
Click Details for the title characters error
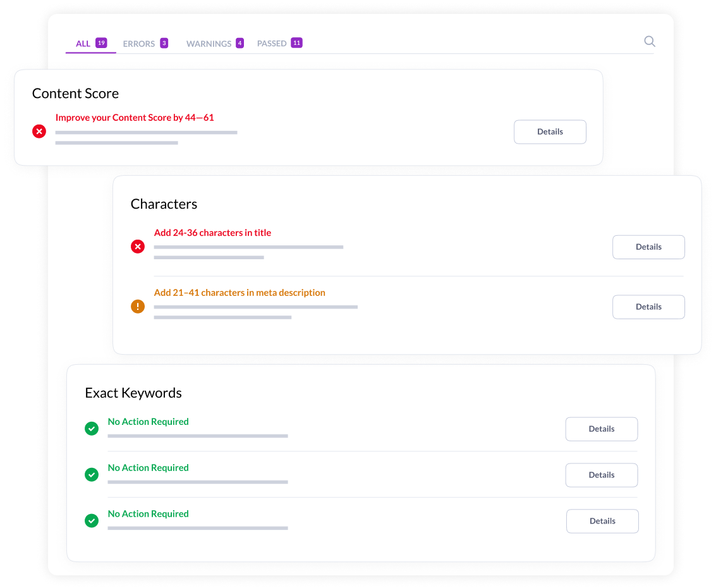click(648, 247)
